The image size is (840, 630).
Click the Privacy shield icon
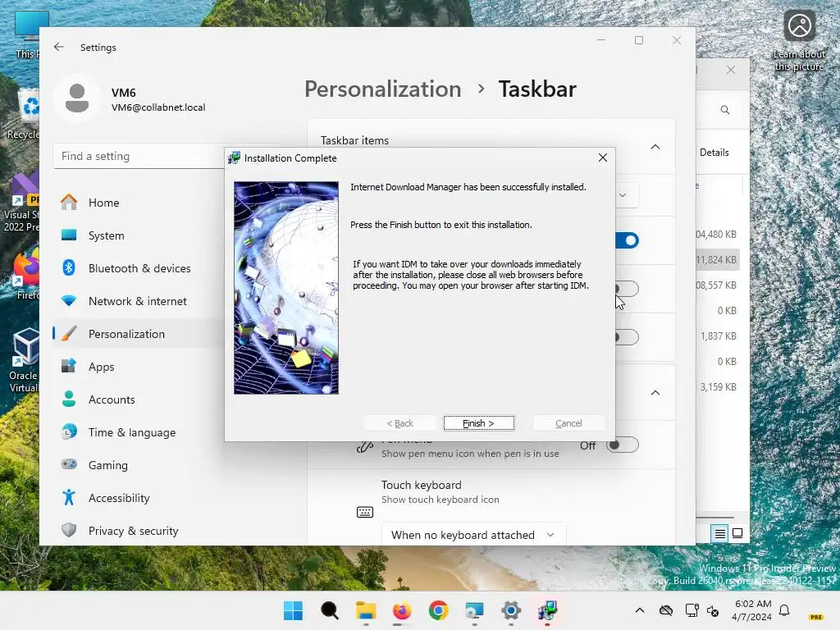(69, 530)
